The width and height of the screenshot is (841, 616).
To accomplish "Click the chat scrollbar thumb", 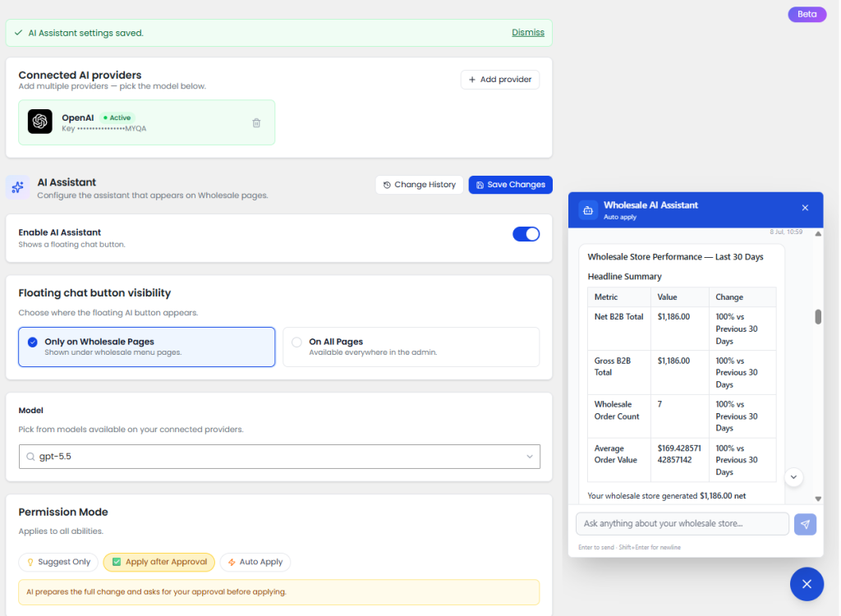I will click(x=818, y=316).
